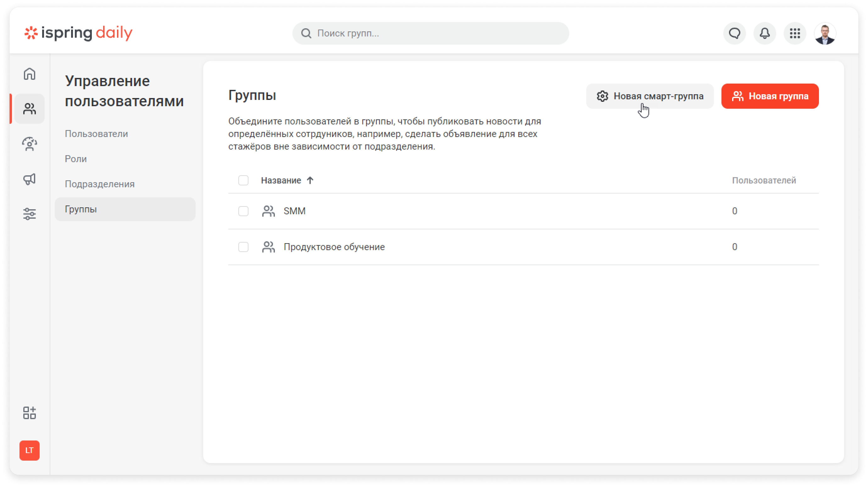Image resolution: width=868 pixels, height=487 pixels.
Task: Open the settings sliders icon
Action: 30,214
